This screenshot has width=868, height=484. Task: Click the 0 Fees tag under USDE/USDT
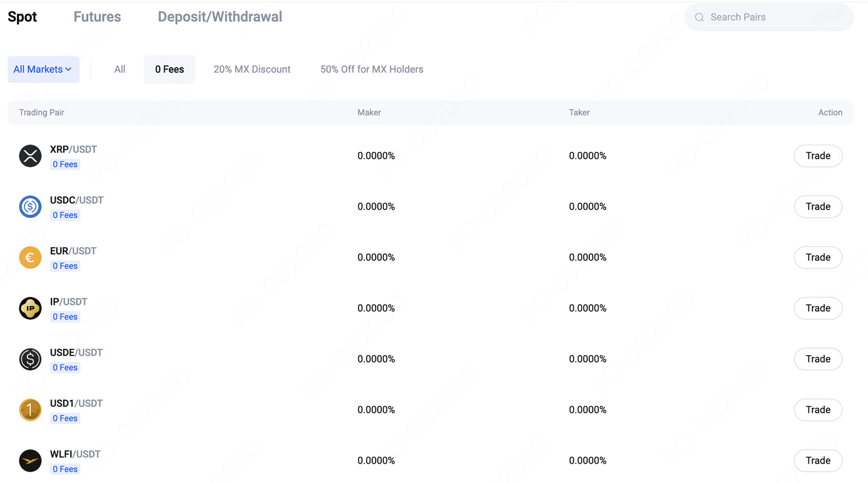pyautogui.click(x=65, y=368)
